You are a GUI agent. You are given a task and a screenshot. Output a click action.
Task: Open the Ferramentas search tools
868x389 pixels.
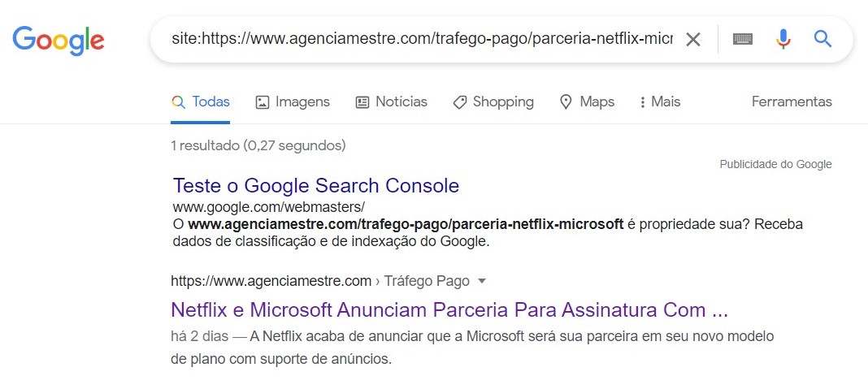(792, 102)
